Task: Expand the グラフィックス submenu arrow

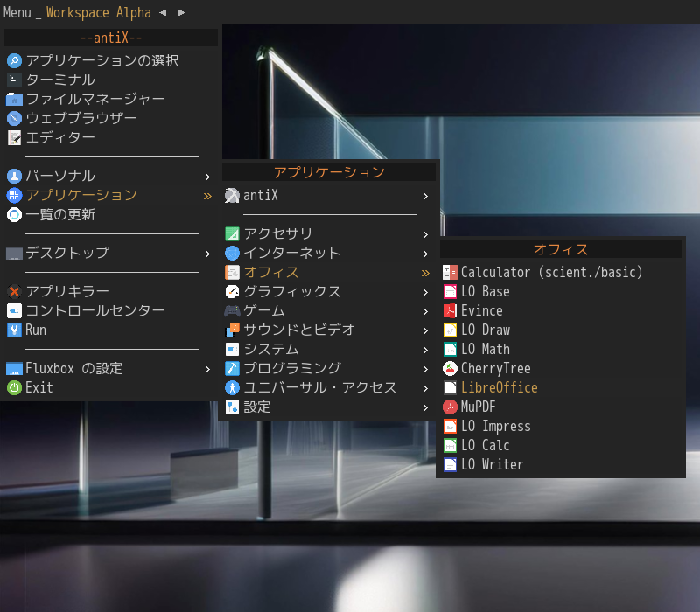Action: 425,293
